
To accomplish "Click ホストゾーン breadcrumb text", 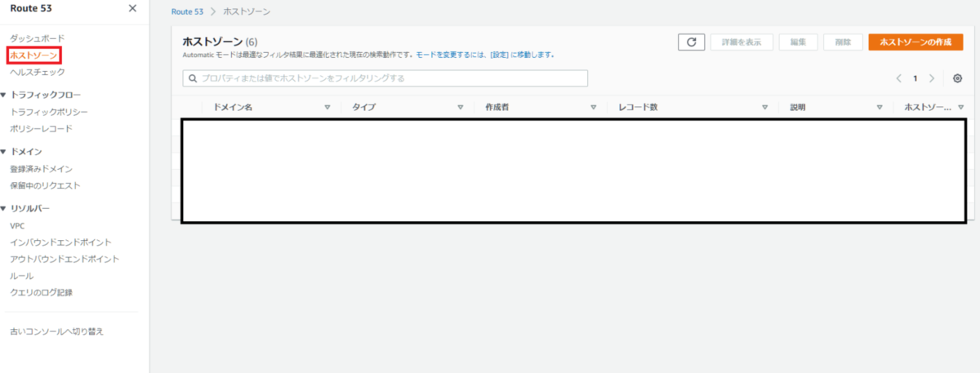I will (x=247, y=12).
